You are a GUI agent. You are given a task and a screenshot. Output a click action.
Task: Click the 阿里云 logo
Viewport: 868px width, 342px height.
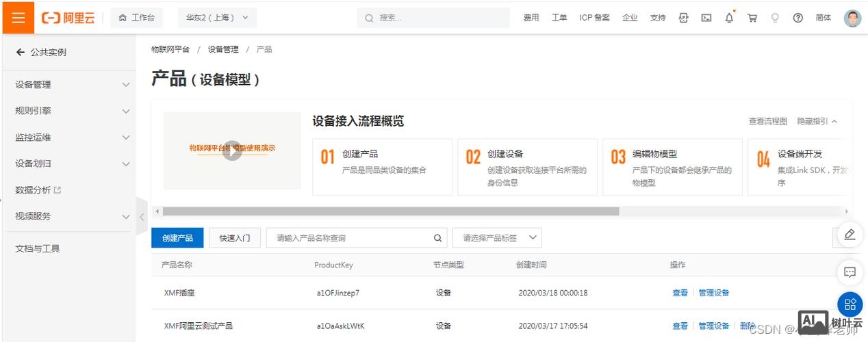pyautogui.click(x=68, y=18)
